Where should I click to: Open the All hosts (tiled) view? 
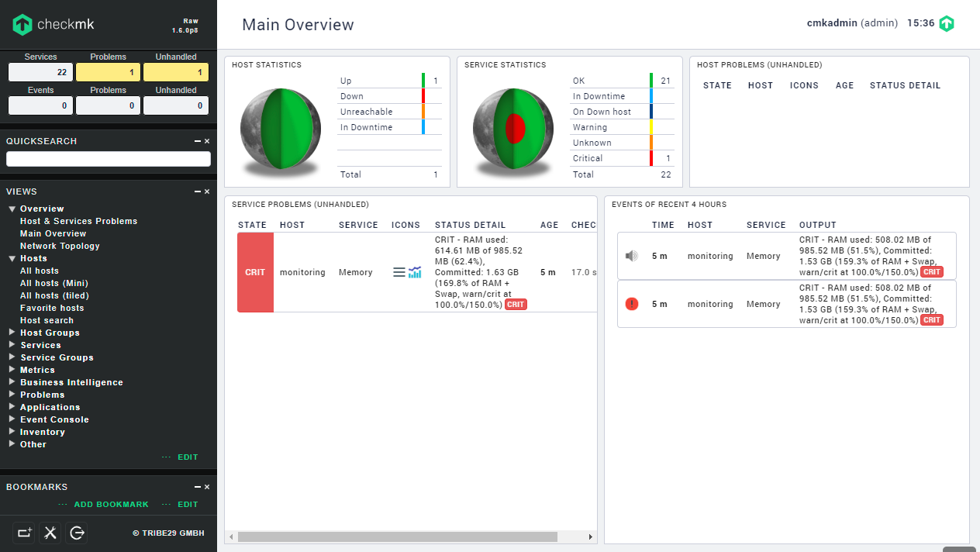point(54,295)
